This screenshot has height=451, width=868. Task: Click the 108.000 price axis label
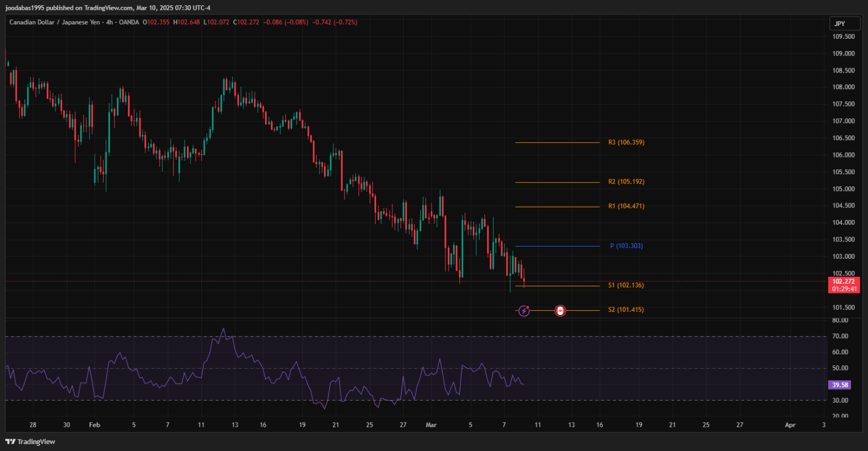843,87
